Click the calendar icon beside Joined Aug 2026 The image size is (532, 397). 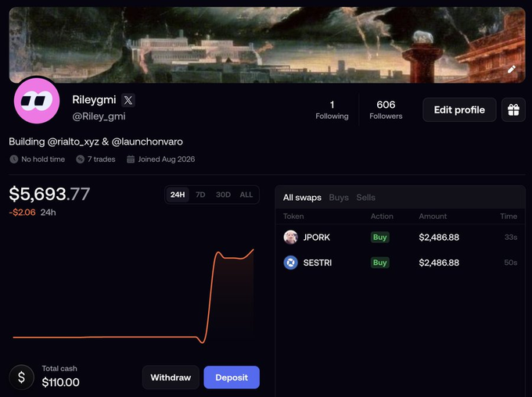131,159
